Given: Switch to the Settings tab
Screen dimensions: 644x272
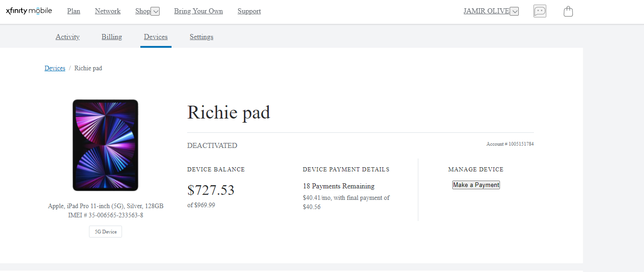Looking at the screenshot, I should pyautogui.click(x=201, y=37).
